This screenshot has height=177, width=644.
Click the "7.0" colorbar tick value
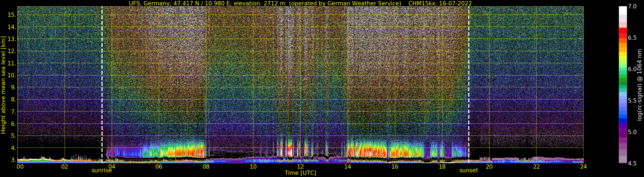click(632, 6)
